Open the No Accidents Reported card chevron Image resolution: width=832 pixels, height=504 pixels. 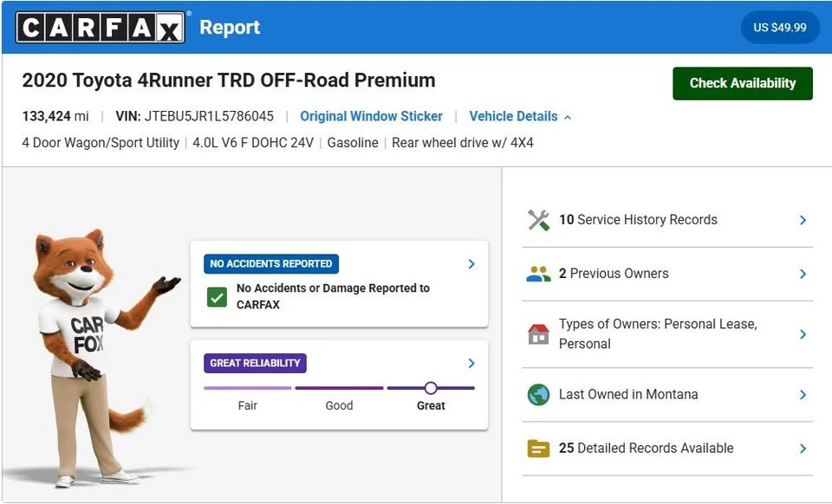point(471,264)
